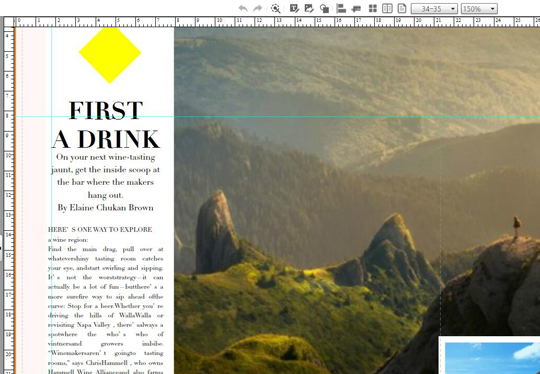Select the blue sky image thumbnail
The width and height of the screenshot is (540, 374).
point(492,358)
